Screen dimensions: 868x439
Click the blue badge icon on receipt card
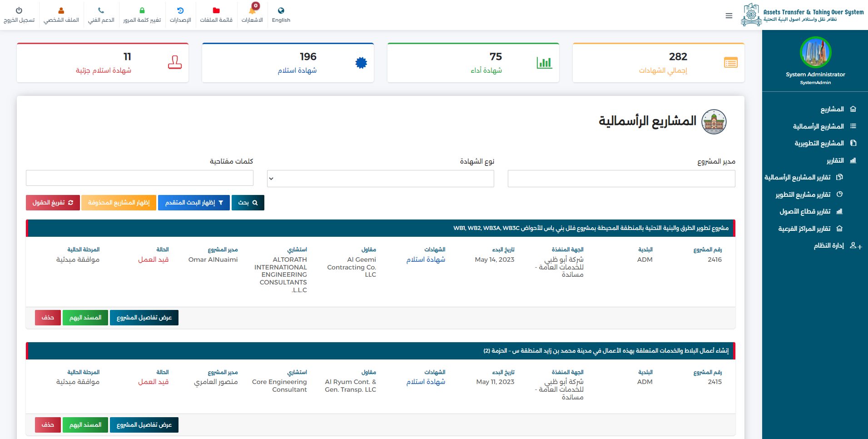(361, 63)
